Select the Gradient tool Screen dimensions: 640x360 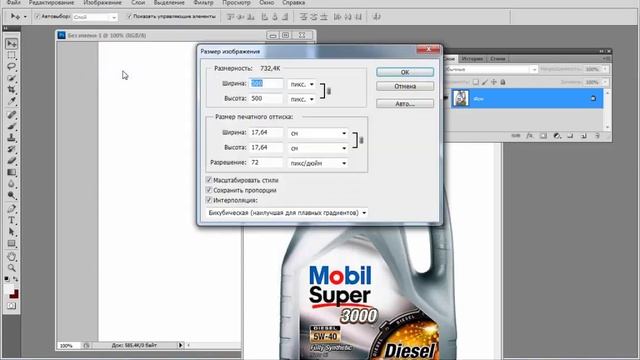[x=11, y=172]
